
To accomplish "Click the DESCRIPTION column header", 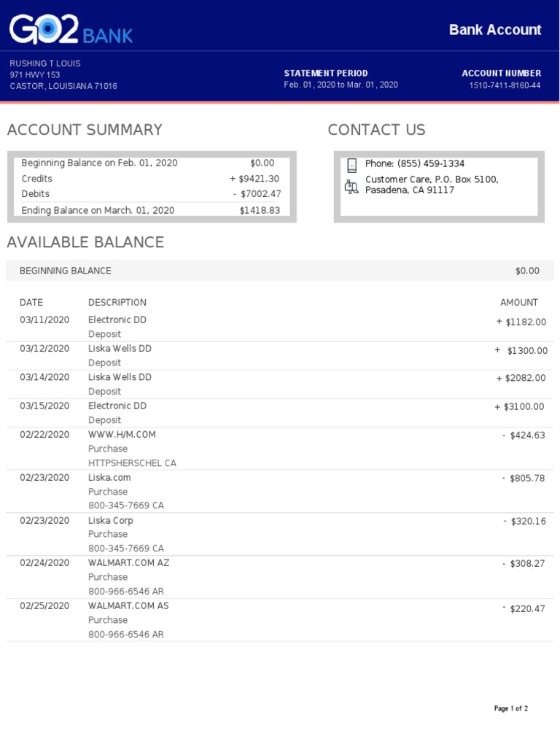I will coord(117,302).
